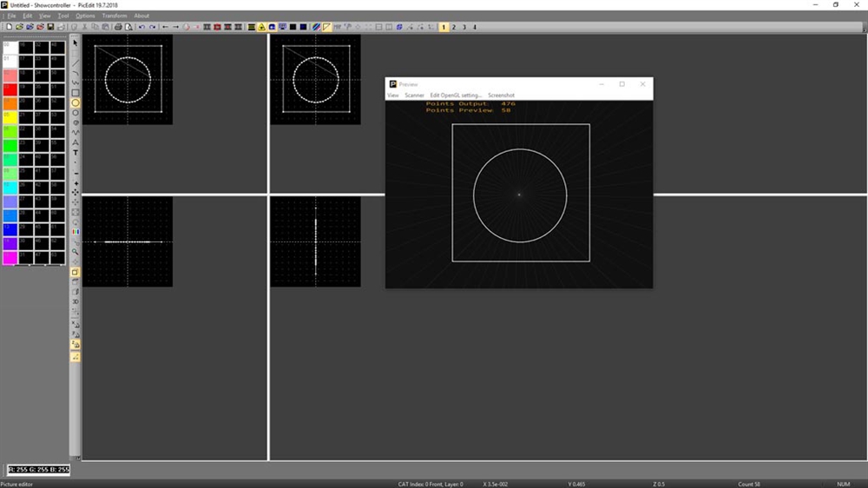Click Edit OpenGL setting in Preview
This screenshot has width=868, height=488.
click(x=456, y=96)
